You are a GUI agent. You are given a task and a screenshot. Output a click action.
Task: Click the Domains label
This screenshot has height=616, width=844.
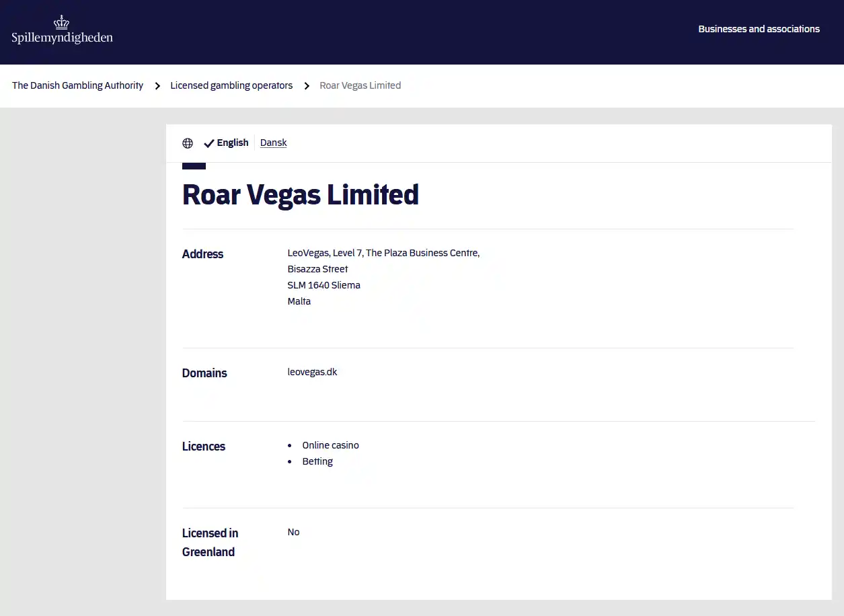[204, 373]
